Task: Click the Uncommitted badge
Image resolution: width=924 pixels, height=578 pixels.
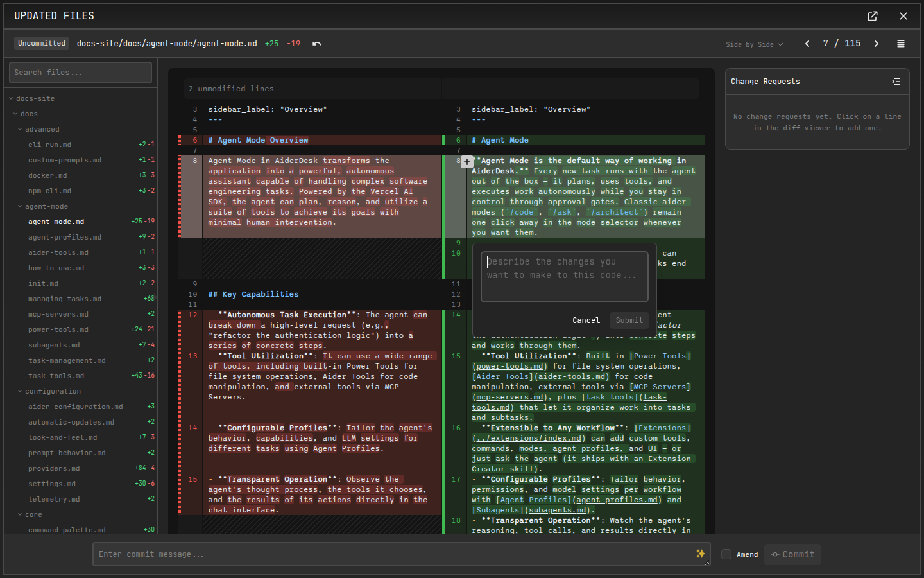Action: (x=42, y=43)
